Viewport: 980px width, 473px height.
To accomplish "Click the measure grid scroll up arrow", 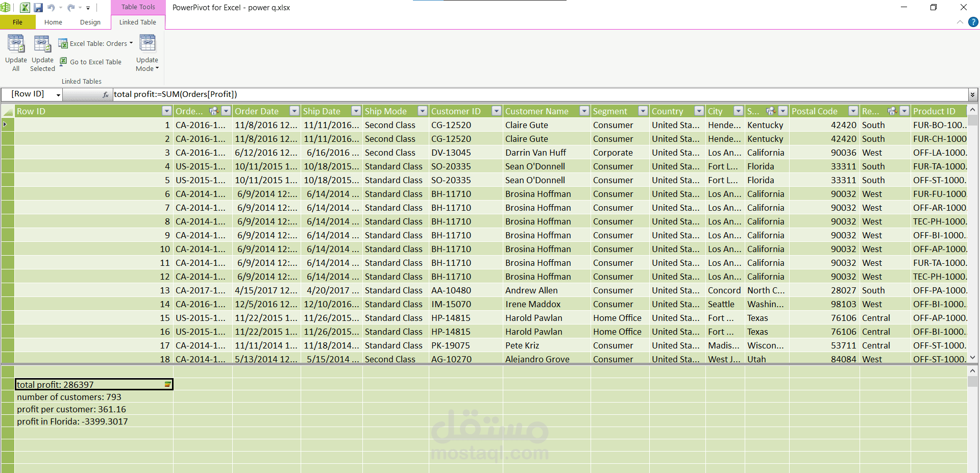I will coord(973,371).
